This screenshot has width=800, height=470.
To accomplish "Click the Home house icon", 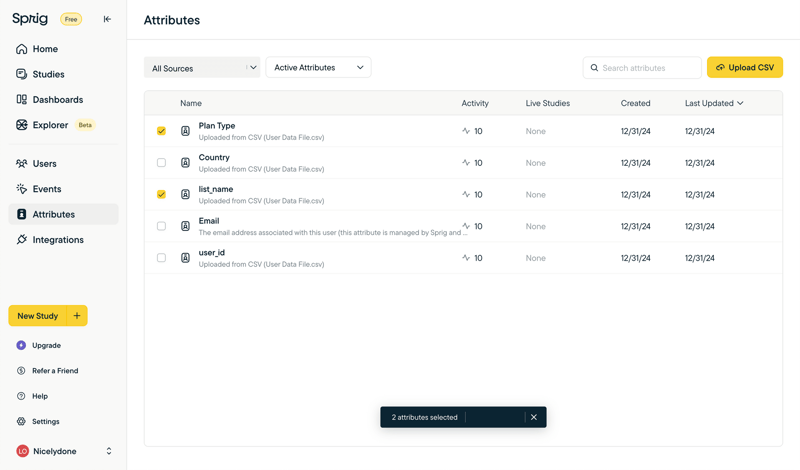I will coord(21,49).
